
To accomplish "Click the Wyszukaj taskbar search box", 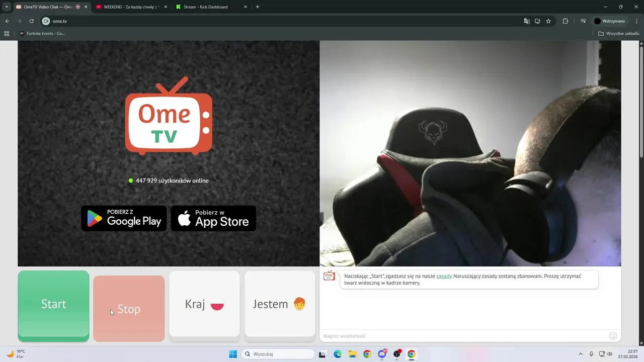I will pyautogui.click(x=278, y=354).
